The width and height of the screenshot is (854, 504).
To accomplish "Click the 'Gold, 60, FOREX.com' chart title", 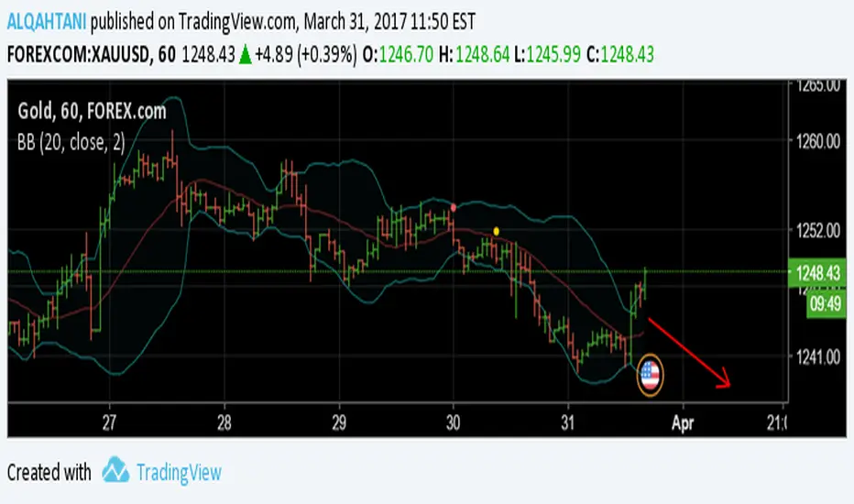I will click(x=92, y=111).
